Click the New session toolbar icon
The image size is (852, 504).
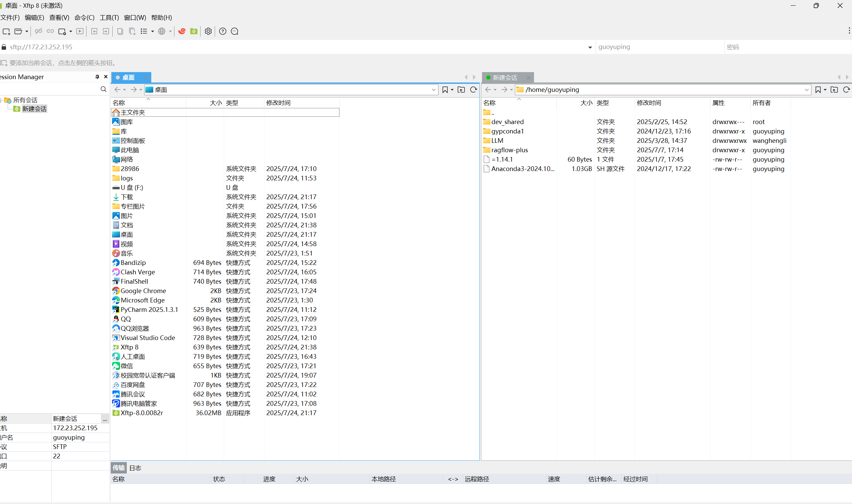pyautogui.click(x=6, y=31)
